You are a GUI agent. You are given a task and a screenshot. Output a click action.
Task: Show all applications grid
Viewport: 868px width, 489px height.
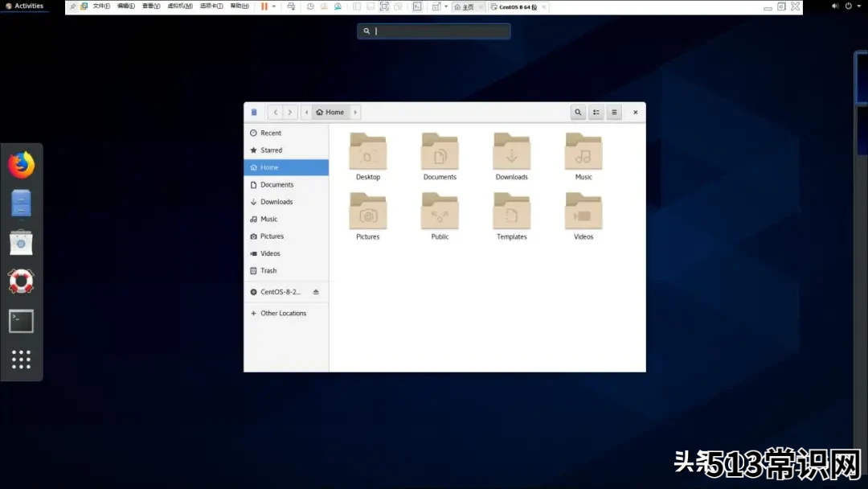[21, 360]
